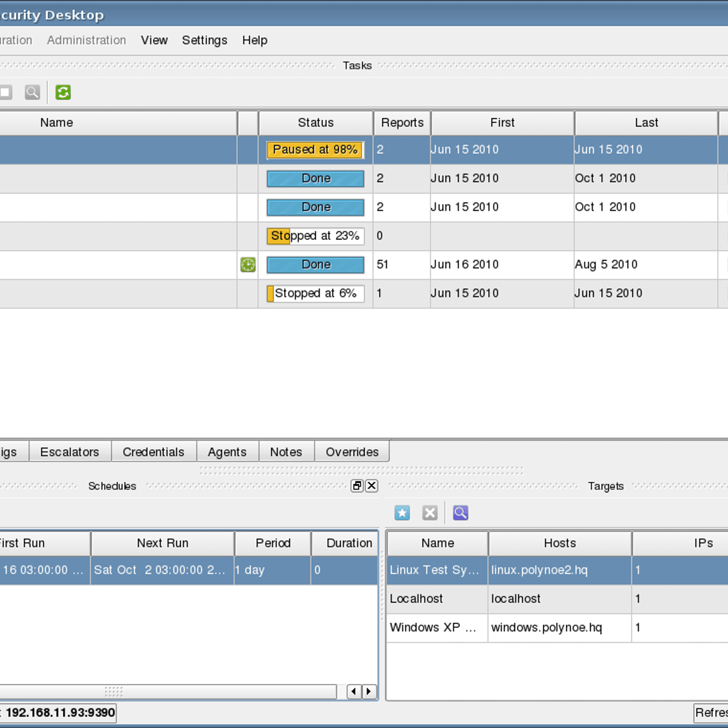Select the Linux Test Sy... target row
The height and width of the screenshot is (728, 728).
557,570
